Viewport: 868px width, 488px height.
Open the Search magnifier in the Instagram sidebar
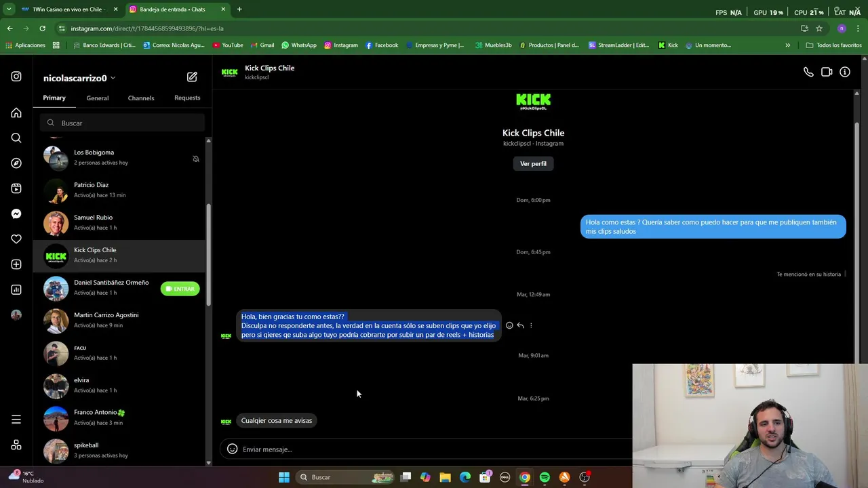(16, 138)
